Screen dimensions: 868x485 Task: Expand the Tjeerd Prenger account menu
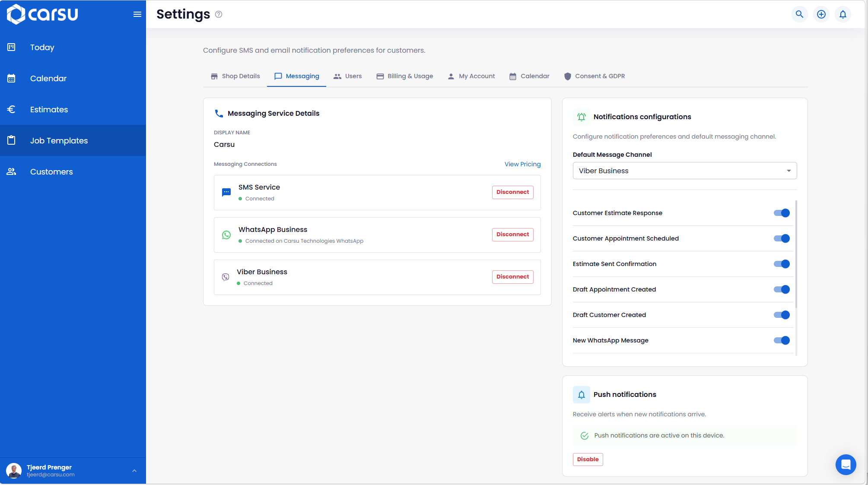click(x=134, y=471)
